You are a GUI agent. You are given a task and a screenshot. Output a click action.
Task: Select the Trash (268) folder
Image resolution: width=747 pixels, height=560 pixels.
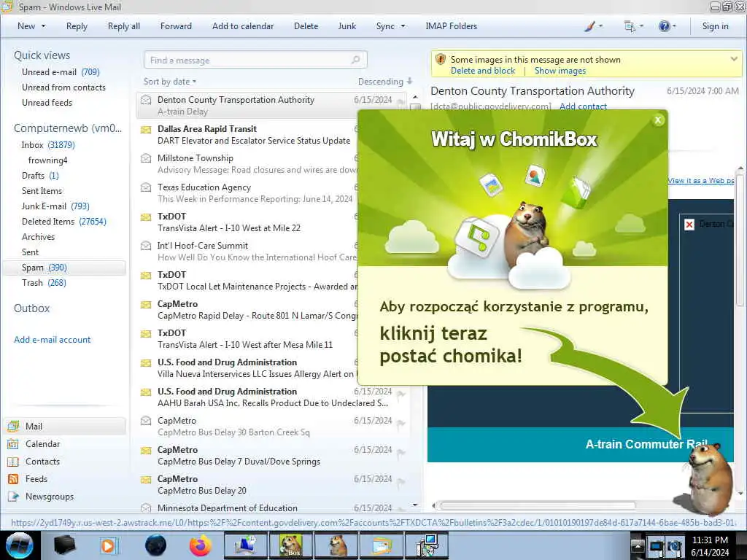pos(44,283)
